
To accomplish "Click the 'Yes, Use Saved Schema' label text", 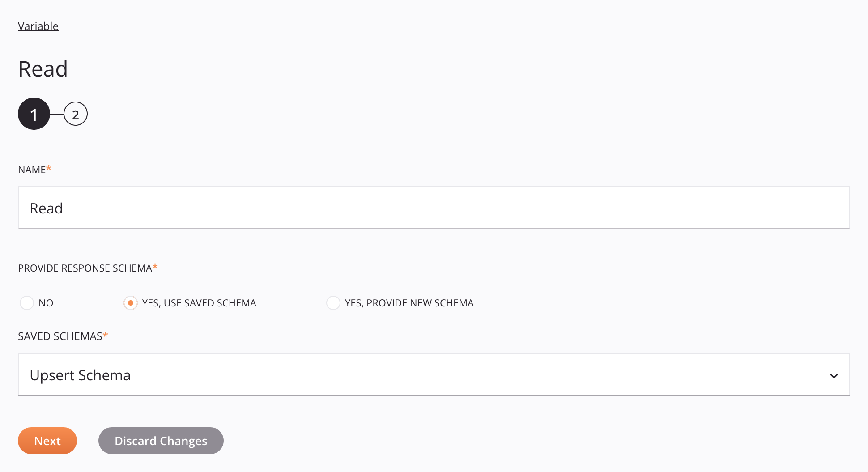I will (199, 303).
